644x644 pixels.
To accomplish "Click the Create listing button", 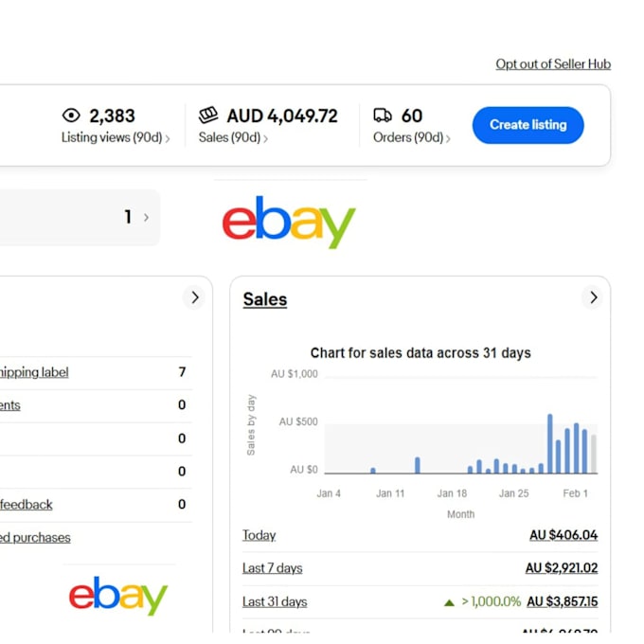I will click(x=528, y=125).
